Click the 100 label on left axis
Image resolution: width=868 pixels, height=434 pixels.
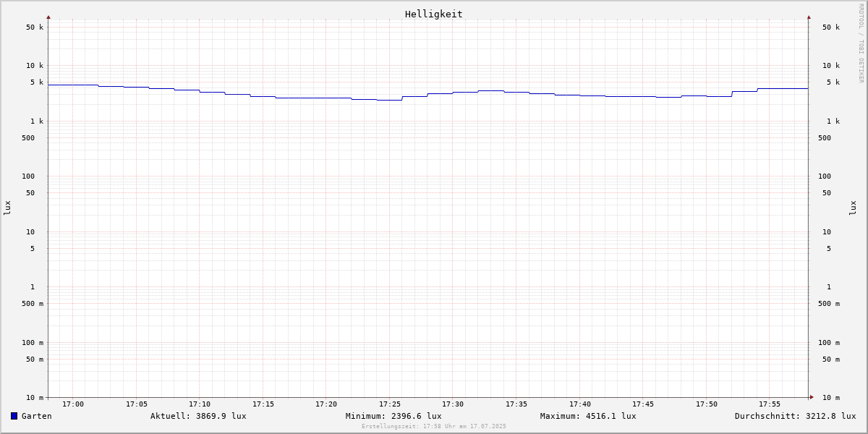[28, 176]
